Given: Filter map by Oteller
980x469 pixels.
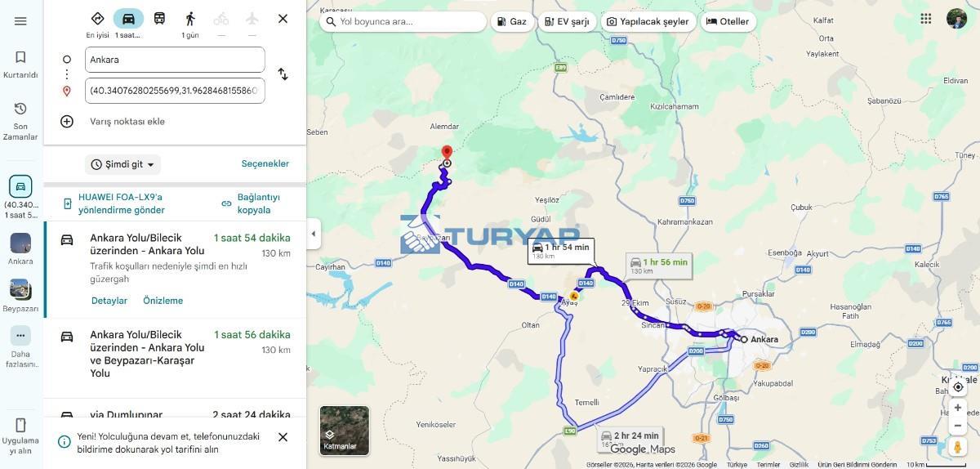Looking at the screenshot, I should [x=727, y=21].
